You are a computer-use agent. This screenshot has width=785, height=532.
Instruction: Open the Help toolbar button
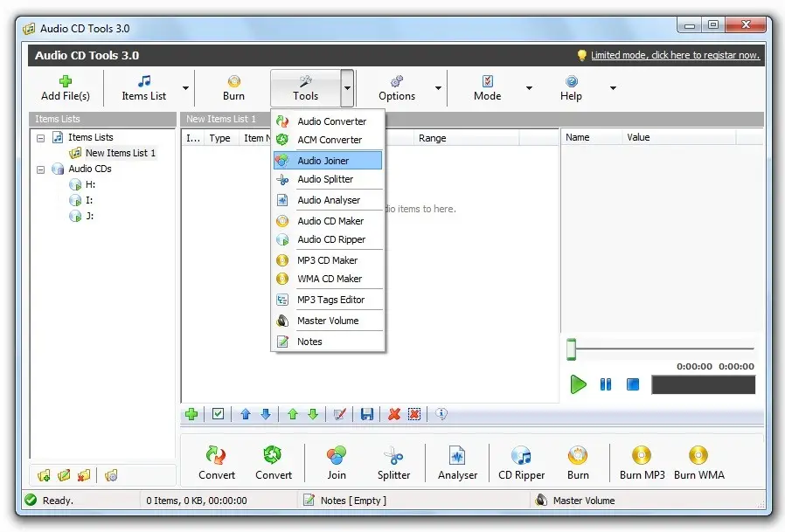coord(571,88)
